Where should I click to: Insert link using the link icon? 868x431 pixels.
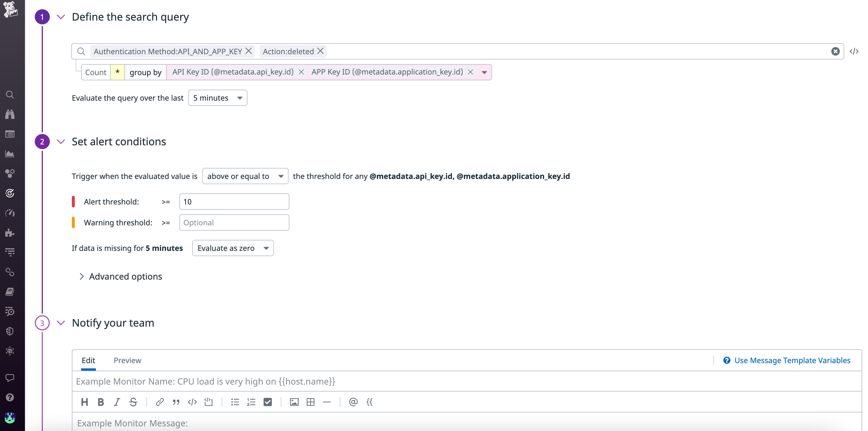[x=159, y=402]
